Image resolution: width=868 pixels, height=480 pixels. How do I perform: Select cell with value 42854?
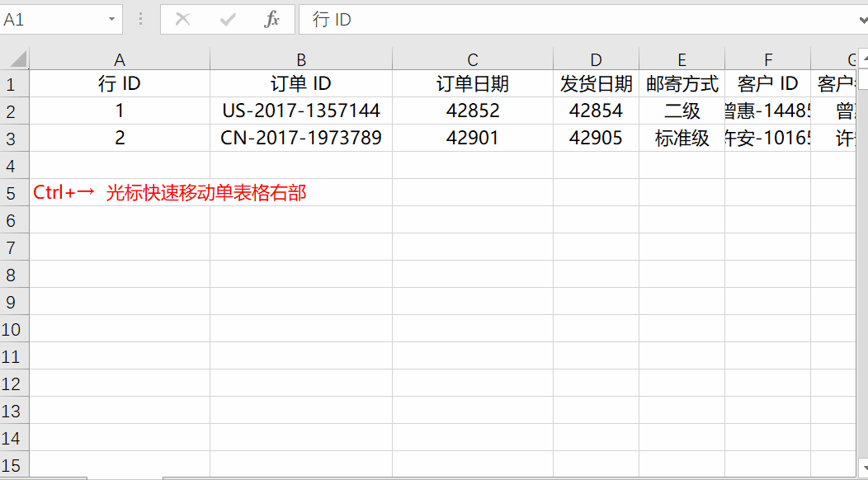click(597, 111)
